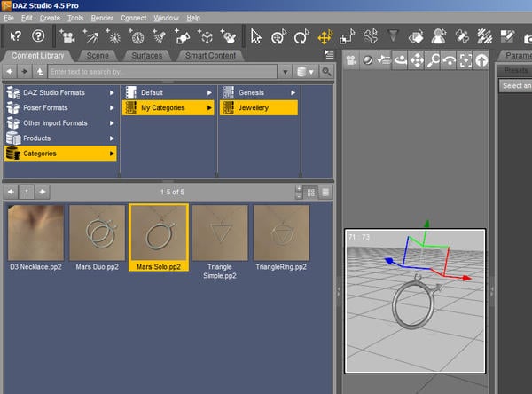Click the viewport zoom magnifier control
The width and height of the screenshot is (532, 394).
tap(433, 60)
